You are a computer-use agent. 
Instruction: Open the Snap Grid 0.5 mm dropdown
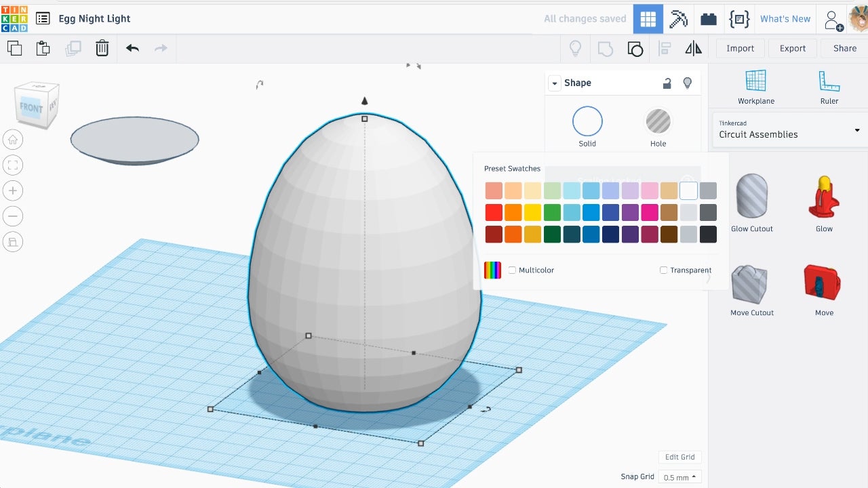[x=680, y=477]
